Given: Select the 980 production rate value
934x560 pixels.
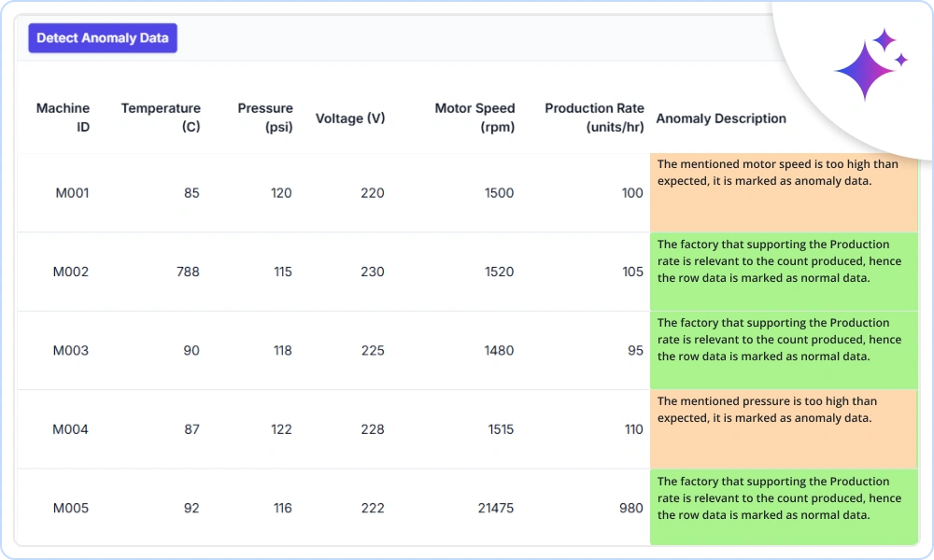Looking at the screenshot, I should [x=630, y=509].
